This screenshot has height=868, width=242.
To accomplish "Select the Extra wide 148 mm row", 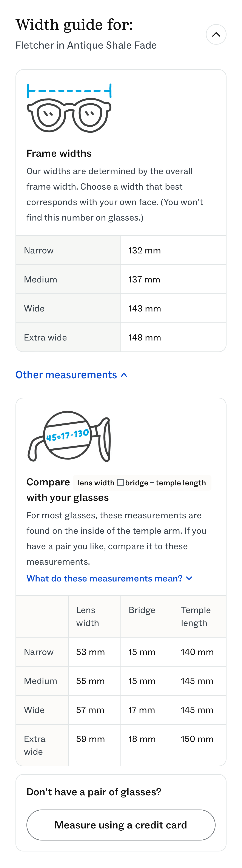I will pos(121,337).
